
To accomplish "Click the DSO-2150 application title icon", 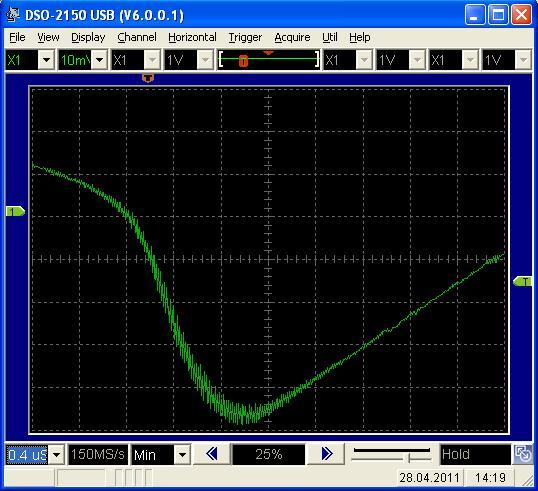I will click(x=13, y=15).
